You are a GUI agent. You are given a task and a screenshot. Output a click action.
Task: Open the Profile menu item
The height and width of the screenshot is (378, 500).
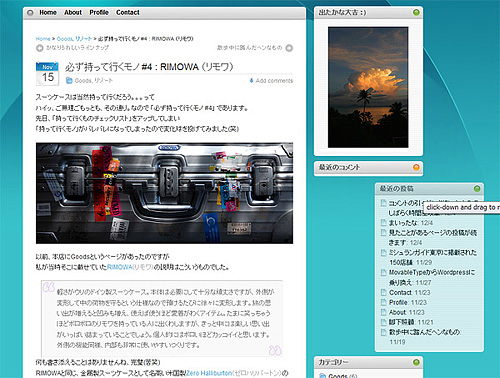coord(99,13)
